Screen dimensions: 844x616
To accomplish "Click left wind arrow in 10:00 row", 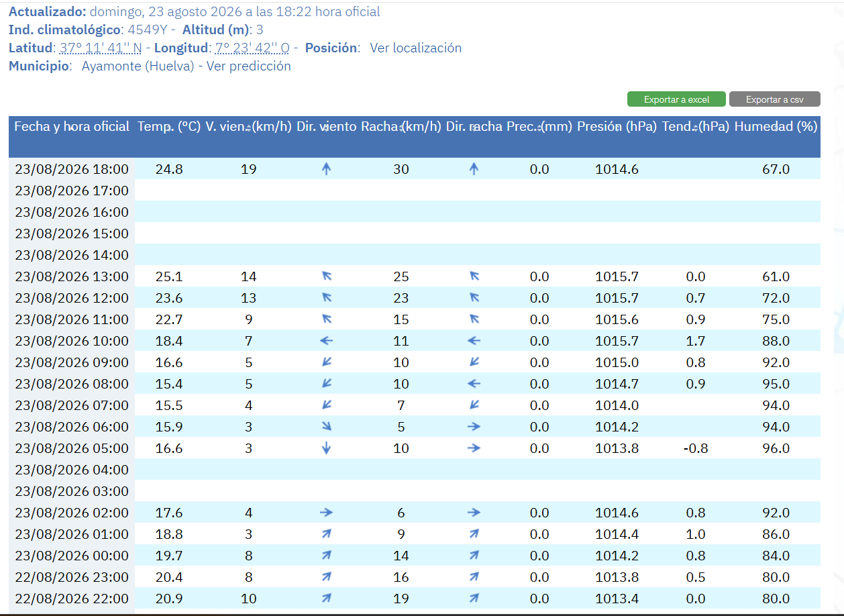I will [x=326, y=341].
